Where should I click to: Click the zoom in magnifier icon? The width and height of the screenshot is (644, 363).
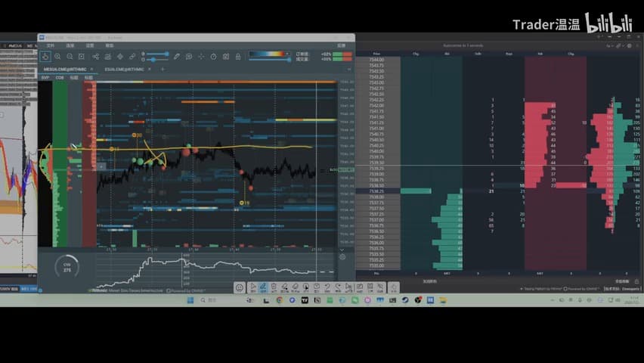click(57, 57)
